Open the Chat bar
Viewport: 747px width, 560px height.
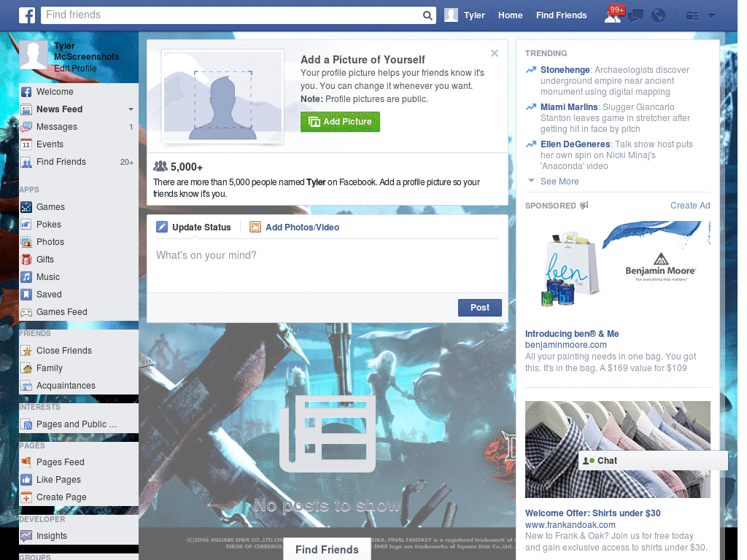(653, 461)
